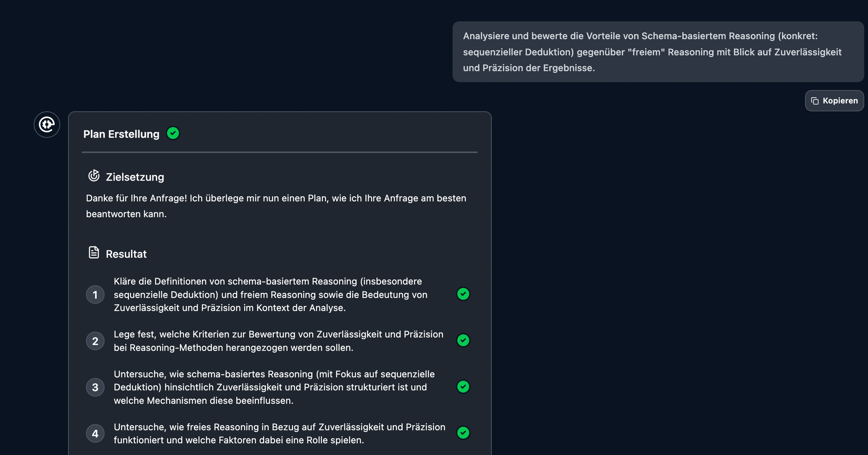Click the step 3 number badge
Screen dimensions: 868x455
[x=95, y=387]
